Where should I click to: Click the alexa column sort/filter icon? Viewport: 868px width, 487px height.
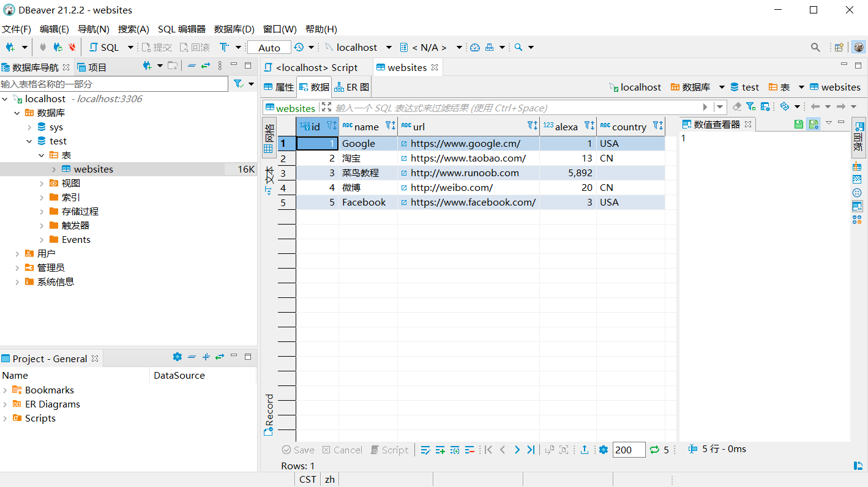click(x=589, y=126)
